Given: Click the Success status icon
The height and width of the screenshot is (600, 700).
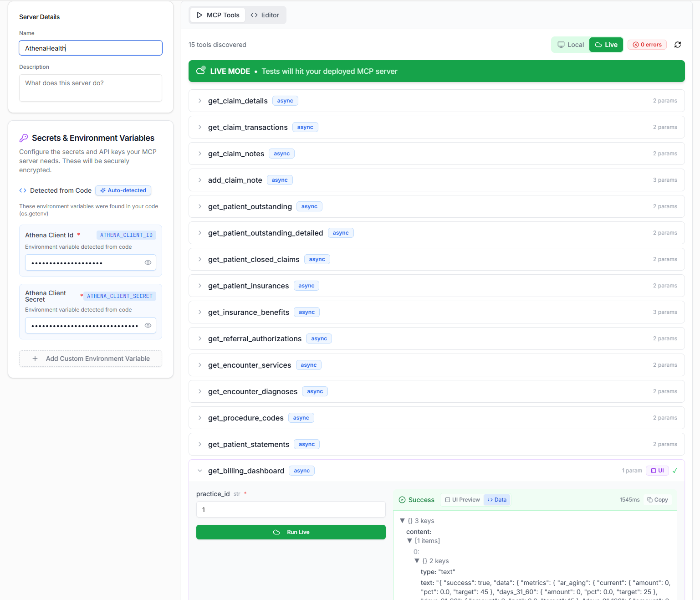Looking at the screenshot, I should tap(402, 500).
